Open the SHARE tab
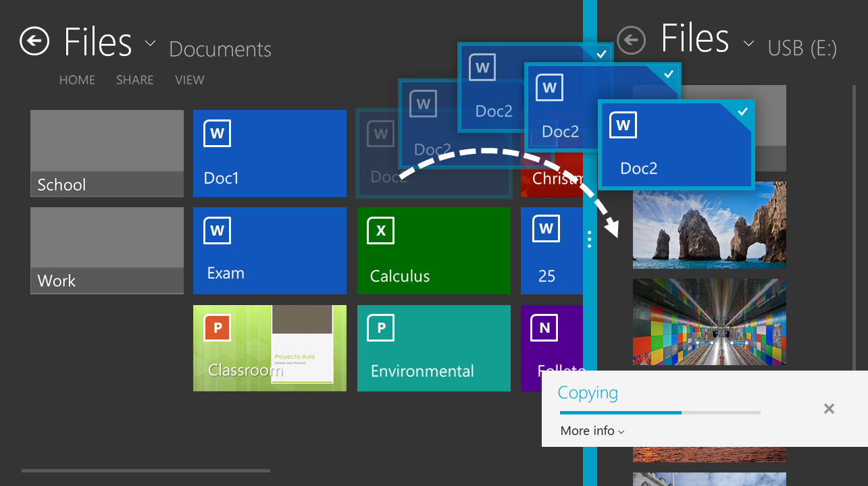Viewport: 868px width, 486px height. (x=134, y=80)
